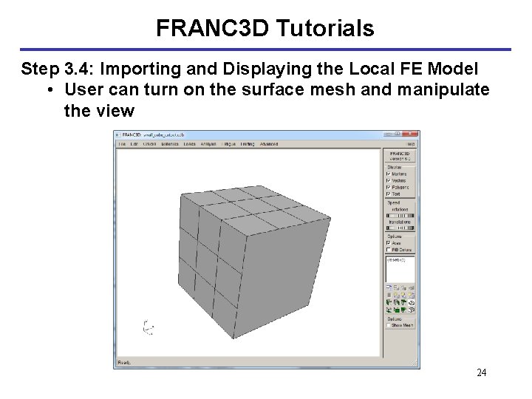Open the Fretting menu
The height and width of the screenshot is (399, 532).
[248, 144]
